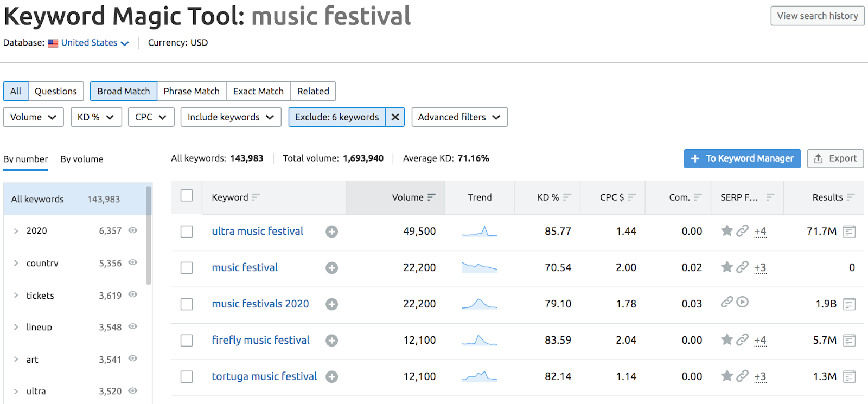Click the To Keyword Manager button
This screenshot has height=404, width=868.
pyautogui.click(x=742, y=158)
